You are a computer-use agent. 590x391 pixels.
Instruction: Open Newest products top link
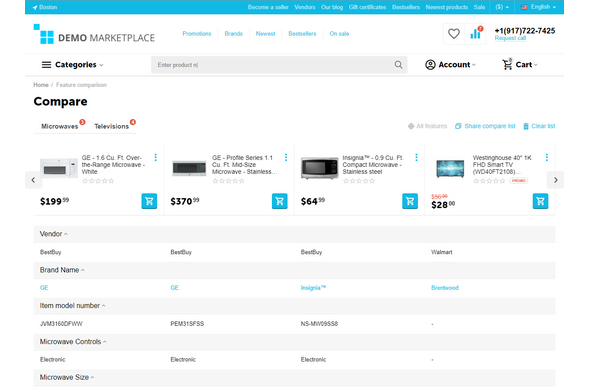(x=447, y=7)
